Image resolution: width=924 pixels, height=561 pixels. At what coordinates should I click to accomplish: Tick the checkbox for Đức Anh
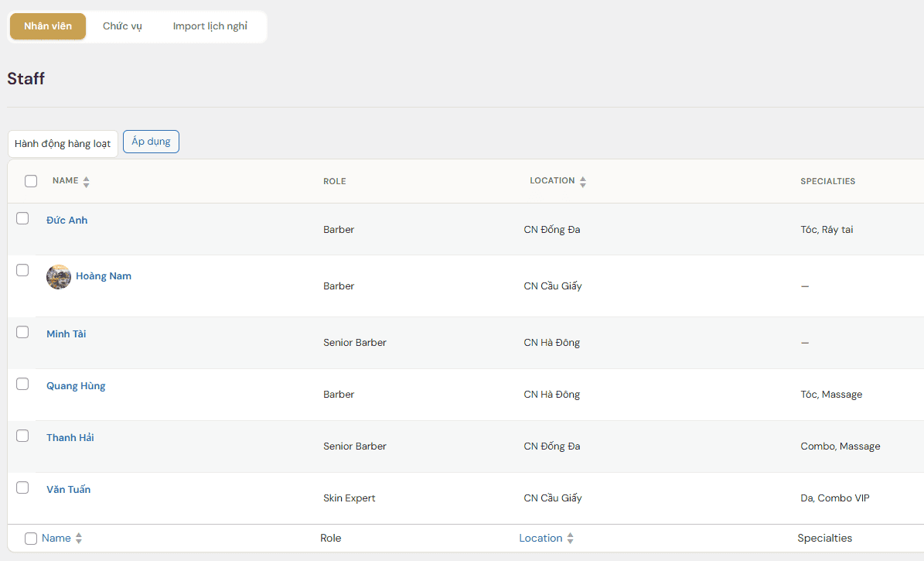(22, 218)
